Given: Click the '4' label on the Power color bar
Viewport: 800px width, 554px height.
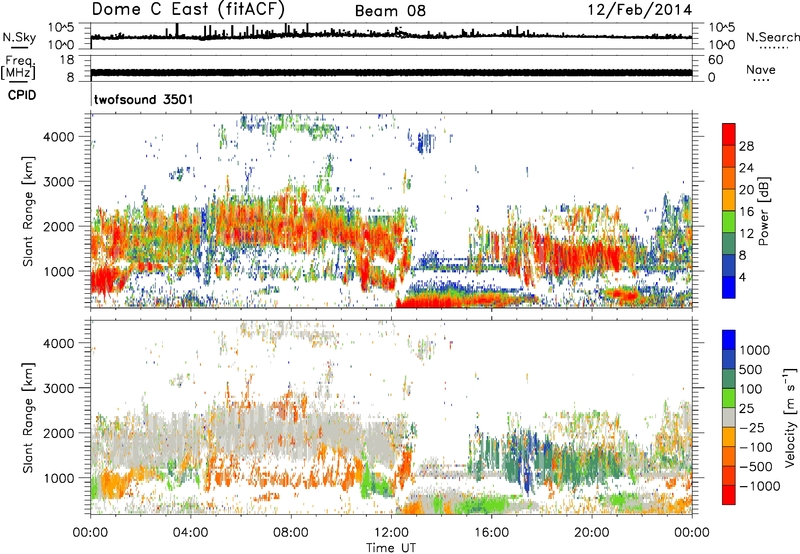Looking at the screenshot, I should click(742, 277).
